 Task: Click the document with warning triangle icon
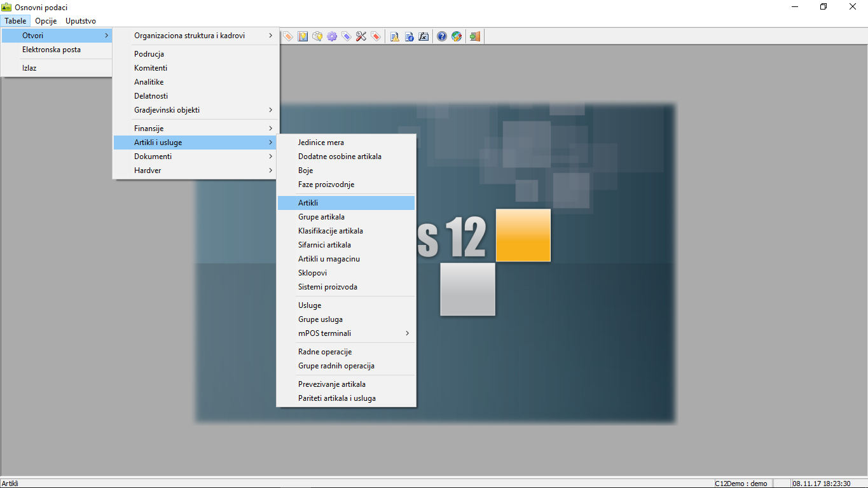[395, 36]
